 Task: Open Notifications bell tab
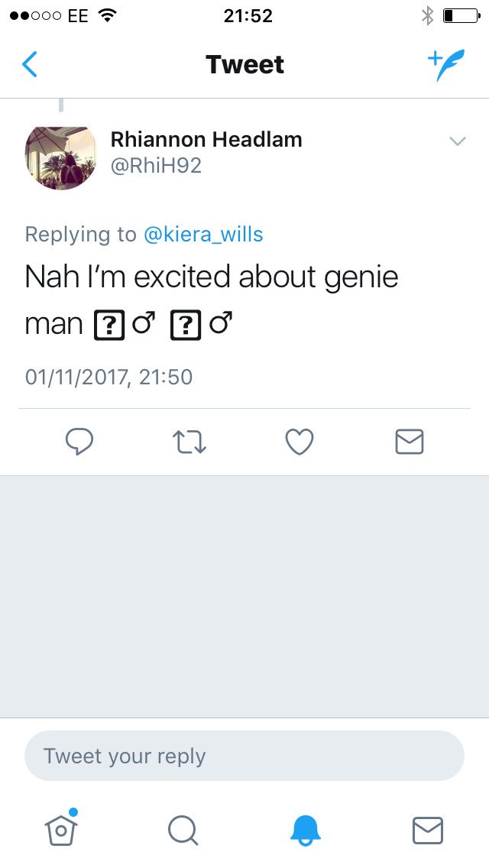[x=306, y=831]
